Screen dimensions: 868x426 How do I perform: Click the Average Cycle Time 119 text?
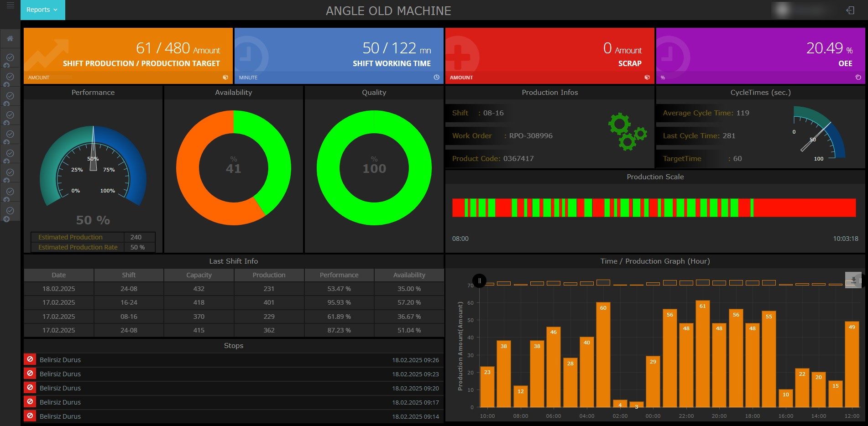pyautogui.click(x=706, y=113)
